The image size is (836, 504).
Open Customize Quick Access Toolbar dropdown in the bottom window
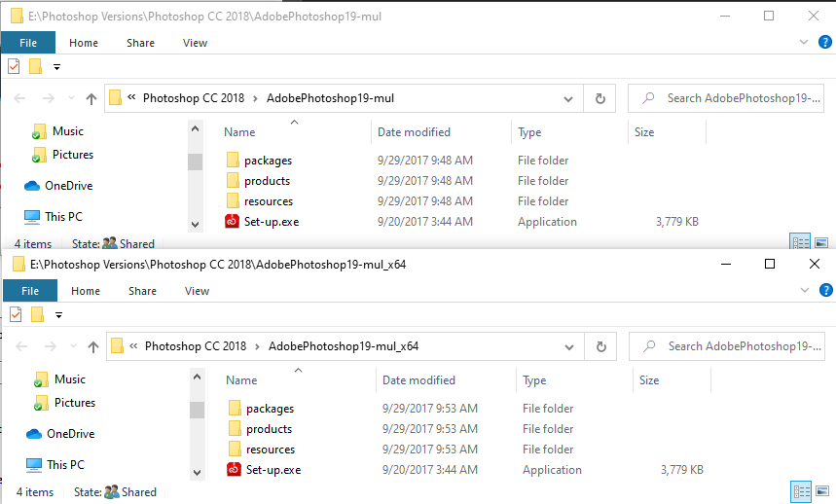(x=58, y=315)
